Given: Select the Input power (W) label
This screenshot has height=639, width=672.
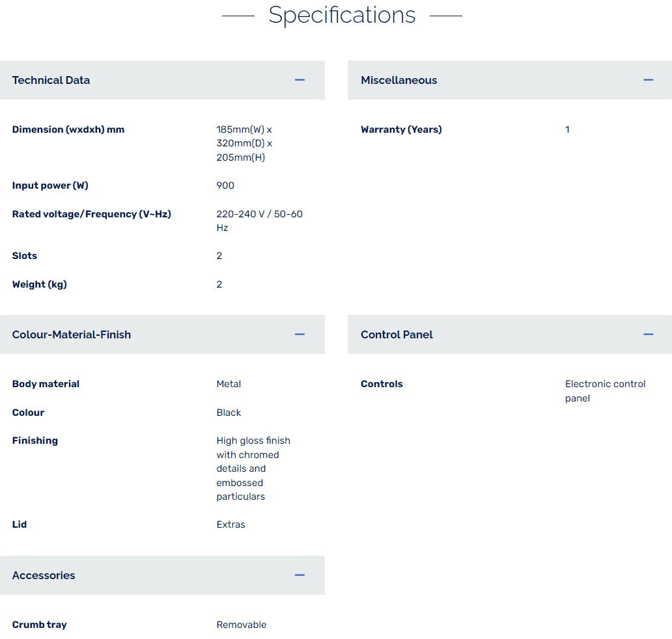Looking at the screenshot, I should [50, 185].
